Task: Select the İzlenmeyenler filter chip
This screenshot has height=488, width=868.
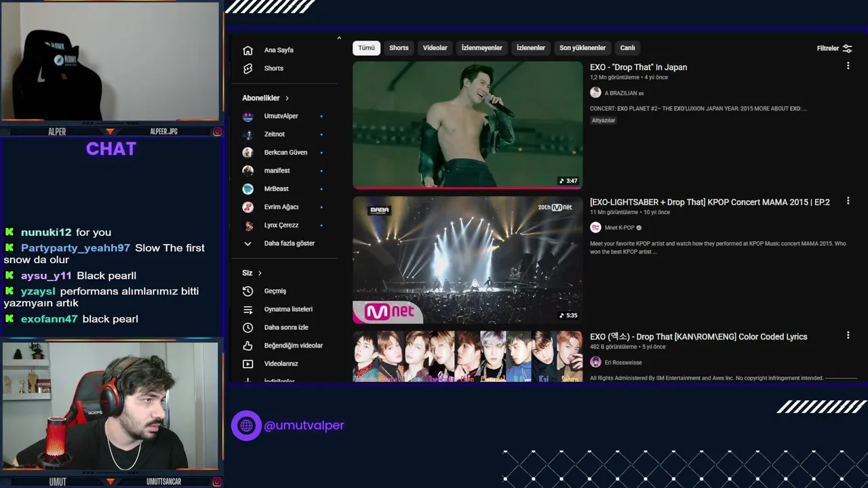Action: 481,48
